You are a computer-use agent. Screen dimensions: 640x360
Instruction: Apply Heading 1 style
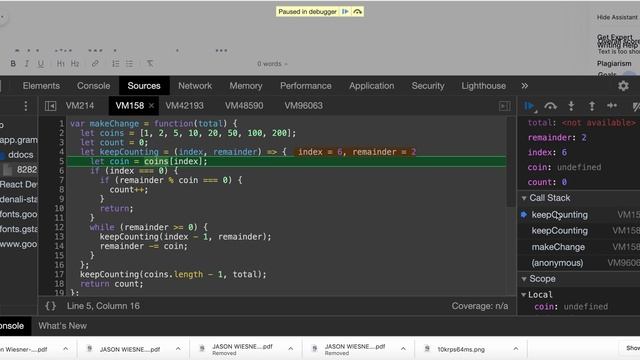coord(60,64)
